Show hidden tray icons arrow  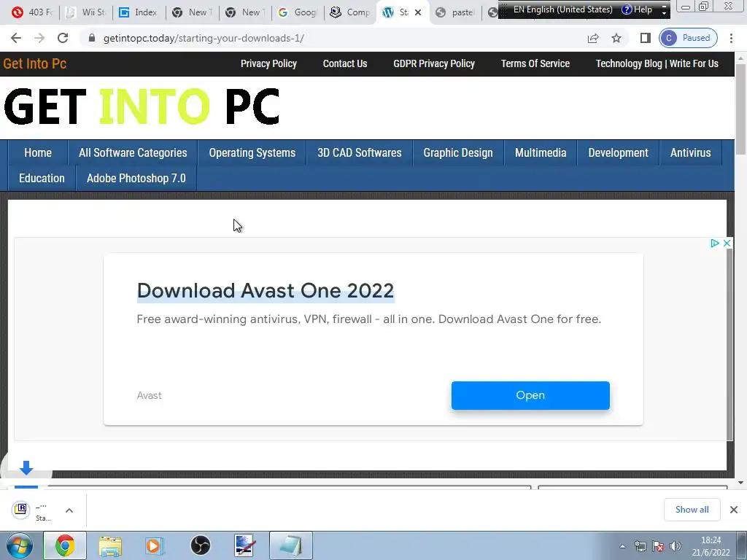point(622,546)
